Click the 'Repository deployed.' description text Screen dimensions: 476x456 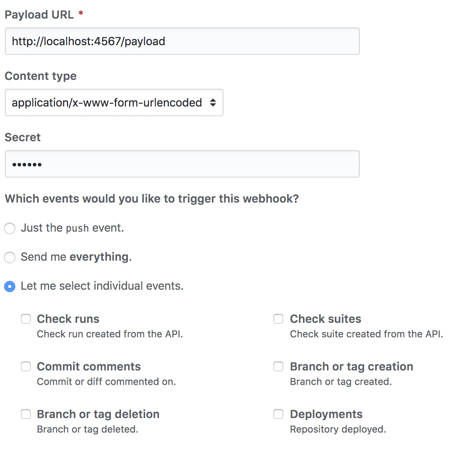(x=338, y=429)
